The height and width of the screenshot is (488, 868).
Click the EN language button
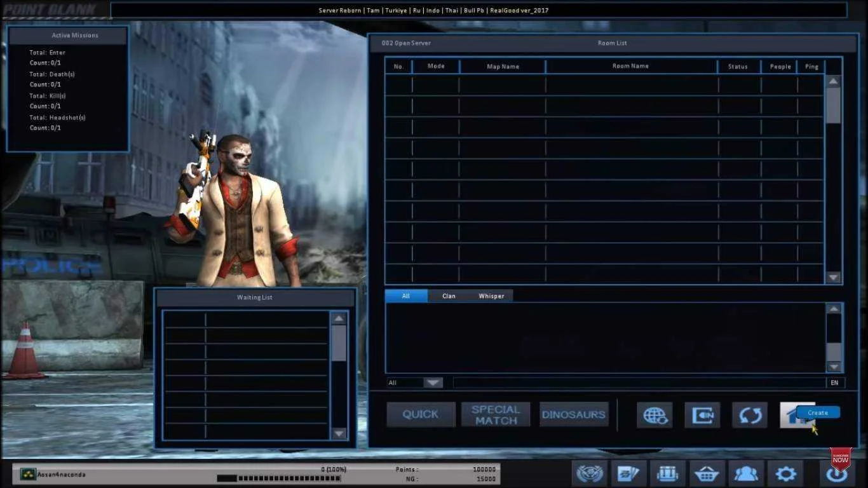[835, 383]
